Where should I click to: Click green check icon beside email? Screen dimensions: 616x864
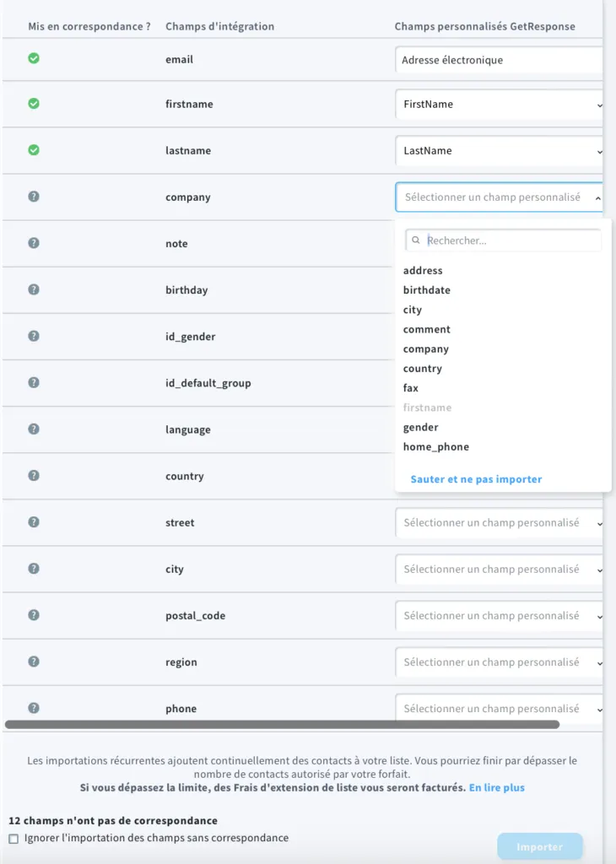34,58
